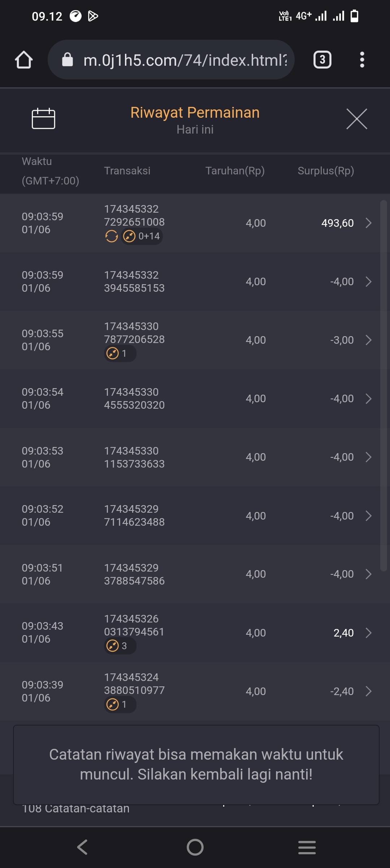The height and width of the screenshot is (868, 390).
Task: Tap the free spin 0+14 badge
Action: coord(142,236)
